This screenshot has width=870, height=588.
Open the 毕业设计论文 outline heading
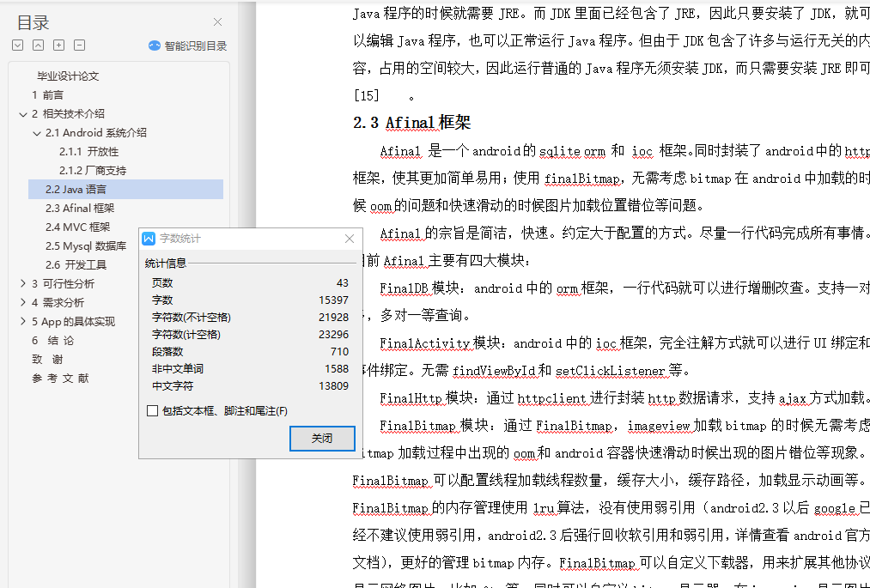point(68,76)
